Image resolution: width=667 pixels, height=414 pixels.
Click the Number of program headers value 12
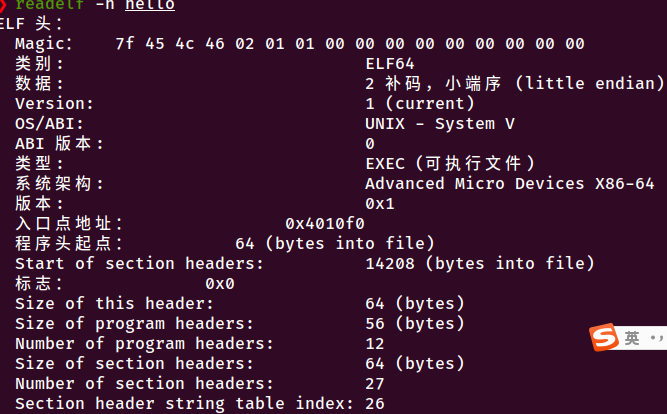click(375, 344)
